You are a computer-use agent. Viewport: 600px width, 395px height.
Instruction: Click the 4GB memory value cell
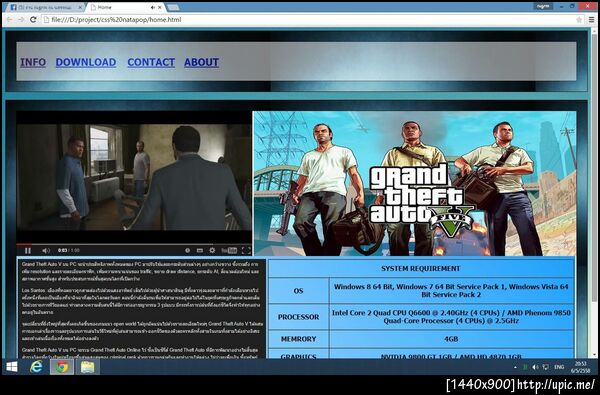(x=451, y=339)
